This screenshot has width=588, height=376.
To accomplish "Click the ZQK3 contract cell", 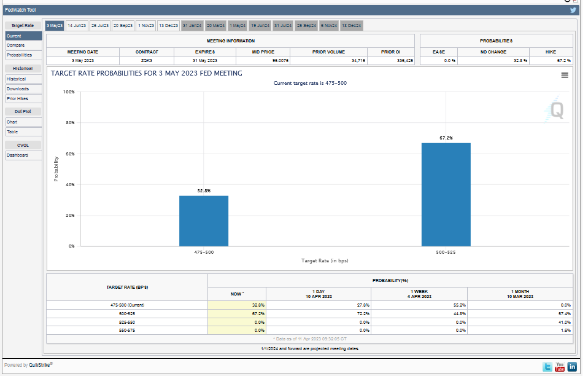I will (147, 60).
